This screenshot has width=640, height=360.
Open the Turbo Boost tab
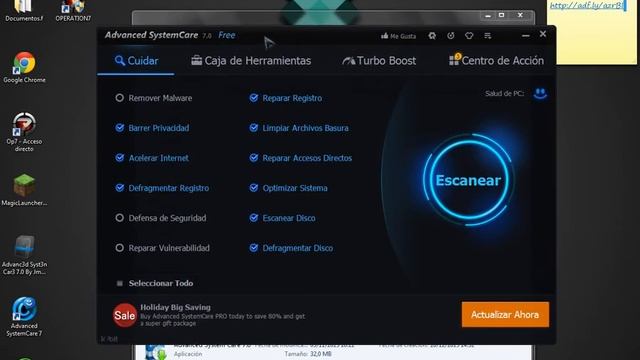tap(379, 61)
